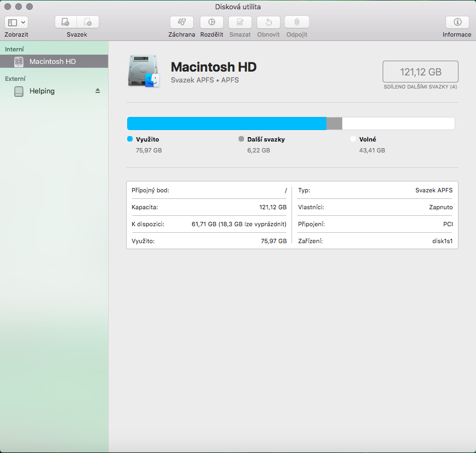Click the Přípojný bod row
476x453 pixels.
[x=209, y=191]
